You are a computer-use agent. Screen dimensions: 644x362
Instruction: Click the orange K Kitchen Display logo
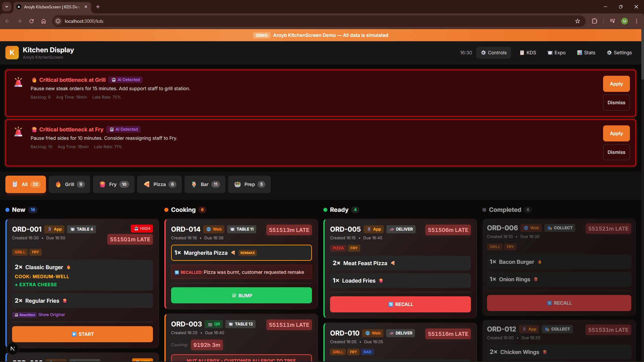point(12,53)
